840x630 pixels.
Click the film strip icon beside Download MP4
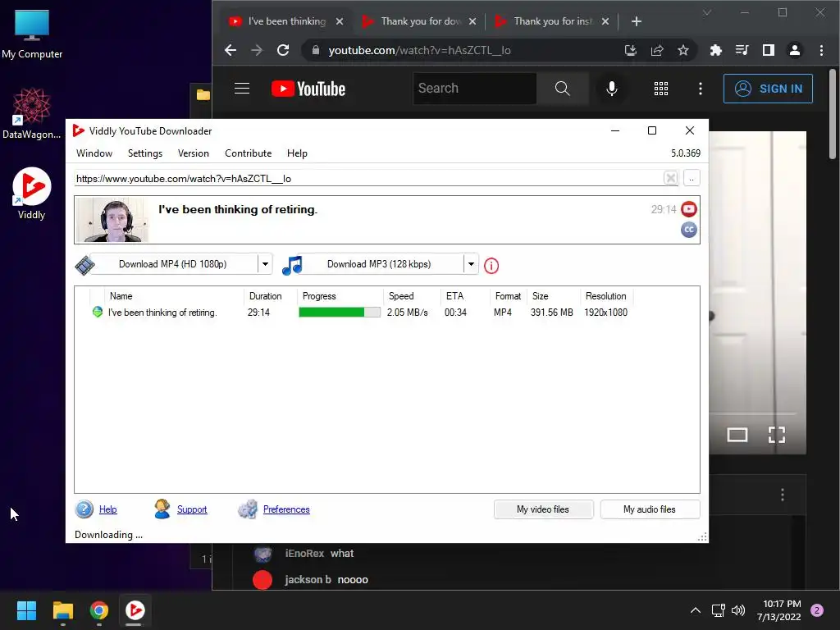point(84,265)
